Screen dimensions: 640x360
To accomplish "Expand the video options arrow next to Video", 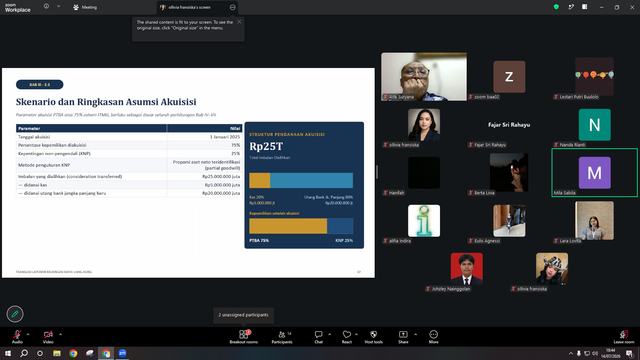I will [x=60, y=334].
